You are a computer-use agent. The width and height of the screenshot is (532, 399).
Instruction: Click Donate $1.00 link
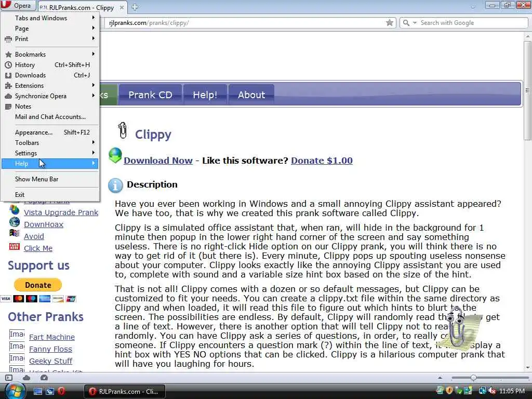(x=322, y=161)
